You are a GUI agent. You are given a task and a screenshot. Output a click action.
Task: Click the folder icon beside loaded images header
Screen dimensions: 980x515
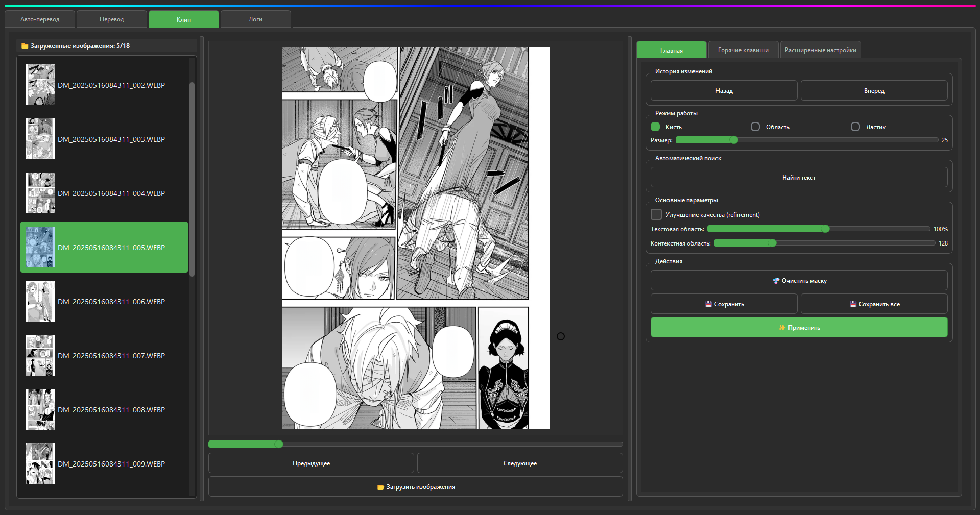25,46
